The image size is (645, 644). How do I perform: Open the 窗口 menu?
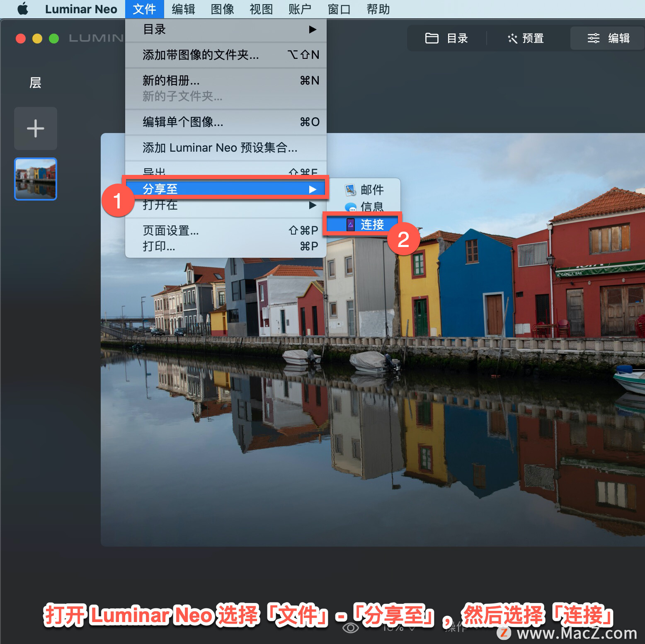coord(339,9)
